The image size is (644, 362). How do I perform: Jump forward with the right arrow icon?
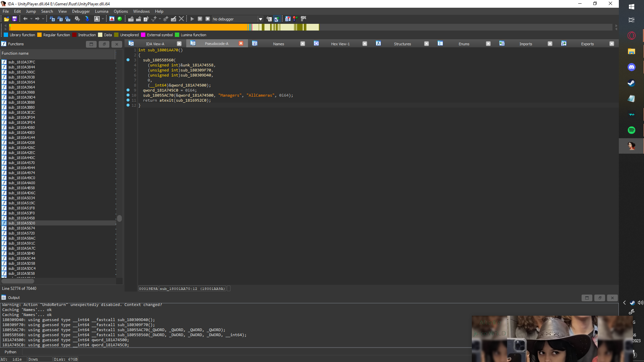37,19
